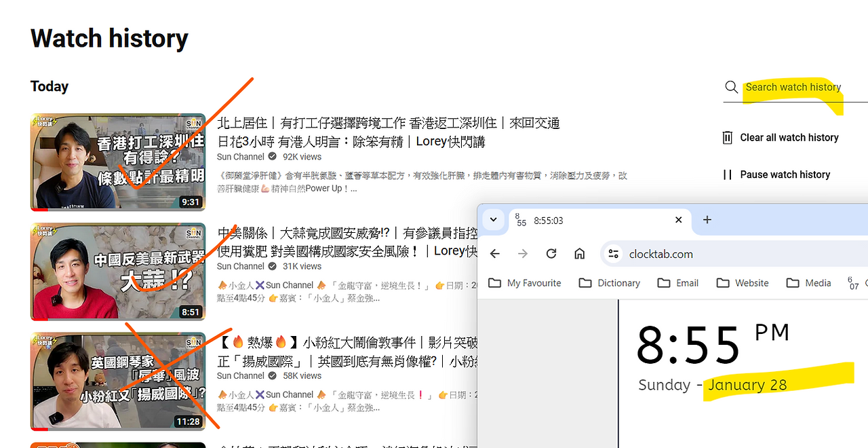
Task: Click the browser forward arrow
Action: [x=523, y=254]
